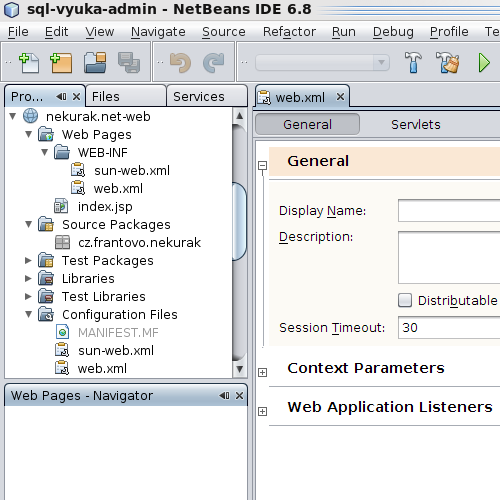Switch to the Files tab
This screenshot has width=500, height=500.
pyautogui.click(x=126, y=96)
